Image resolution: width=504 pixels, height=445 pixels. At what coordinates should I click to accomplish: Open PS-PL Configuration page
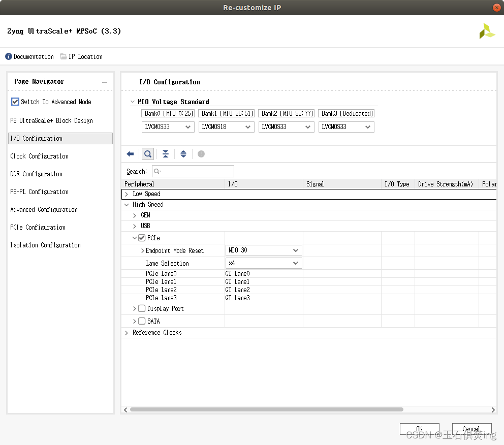click(x=39, y=192)
